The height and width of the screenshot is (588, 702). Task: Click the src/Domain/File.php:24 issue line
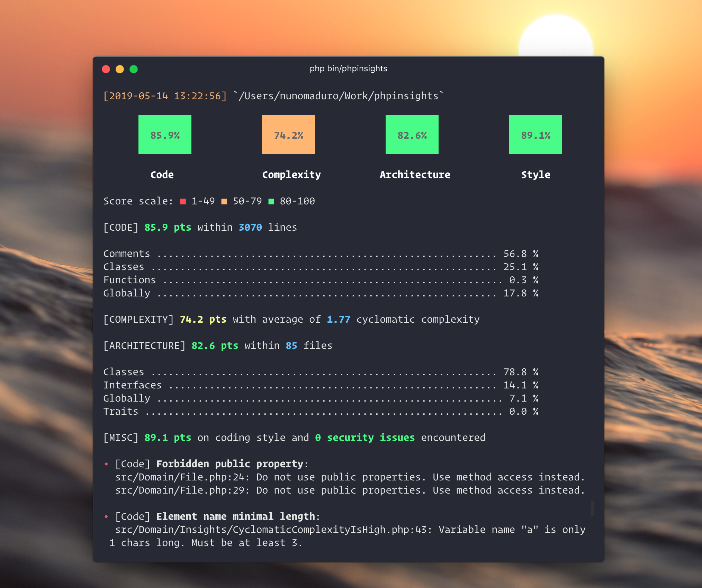click(350, 477)
